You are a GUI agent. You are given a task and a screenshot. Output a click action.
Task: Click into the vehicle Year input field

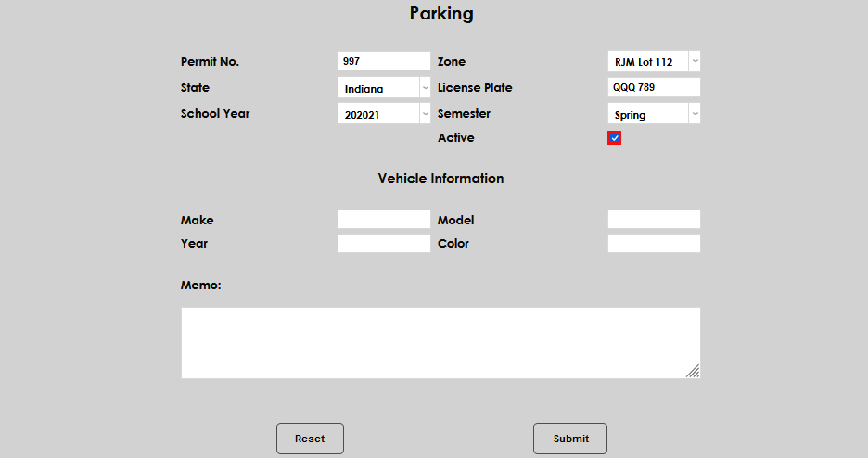[384, 244]
